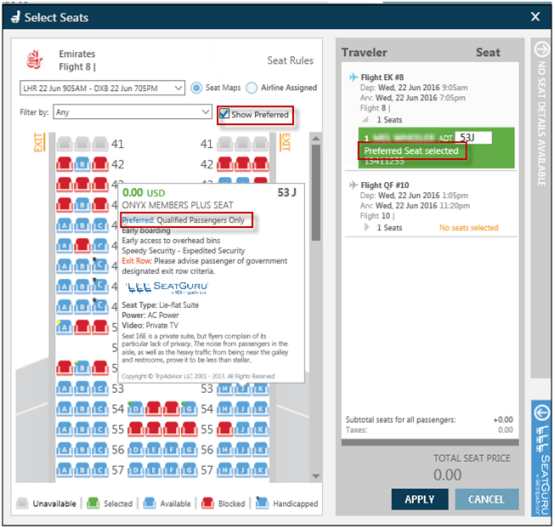Select the Seat Maps radio button
Image resolution: width=555 pixels, height=527 pixels.
point(196,88)
